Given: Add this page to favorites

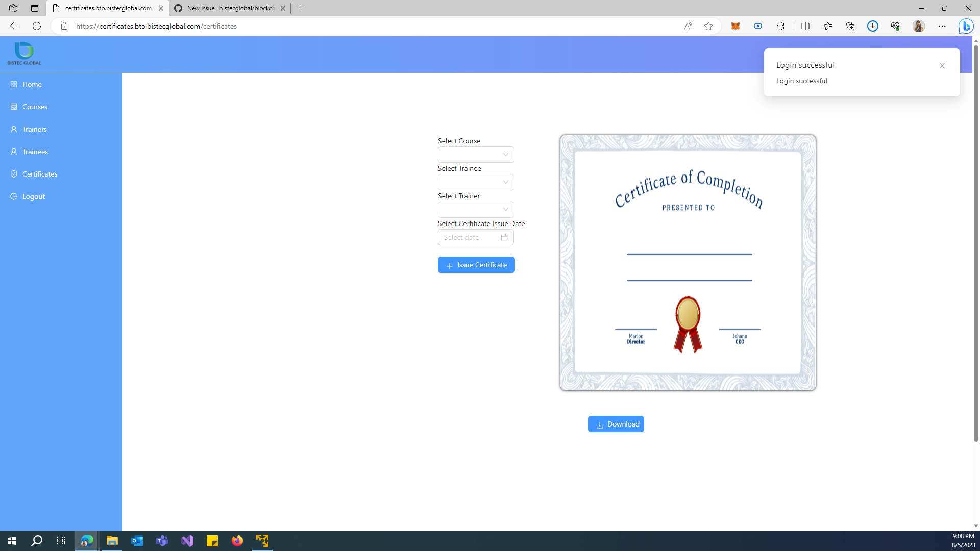Looking at the screenshot, I should [708, 26].
